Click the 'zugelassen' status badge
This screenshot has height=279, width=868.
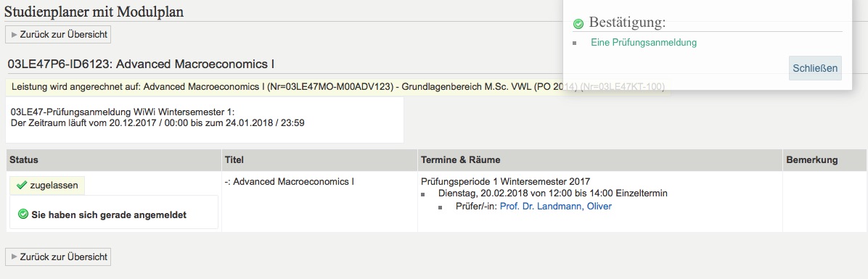47,185
